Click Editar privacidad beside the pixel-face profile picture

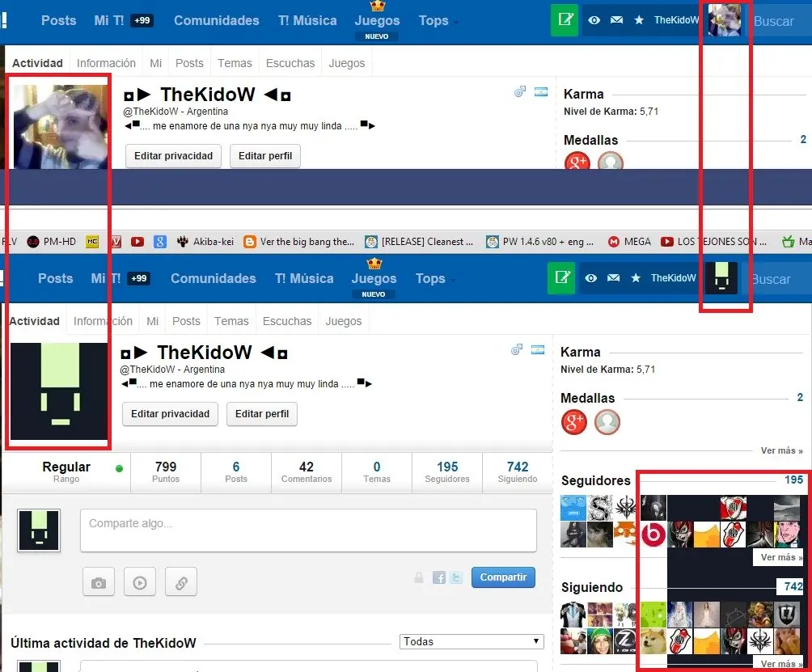(171, 414)
